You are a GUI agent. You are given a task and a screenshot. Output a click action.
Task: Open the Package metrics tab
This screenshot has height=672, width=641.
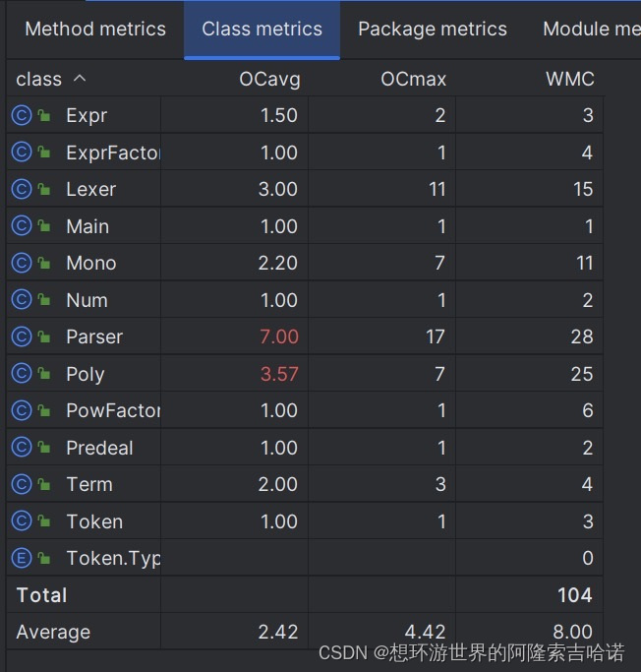click(x=433, y=30)
